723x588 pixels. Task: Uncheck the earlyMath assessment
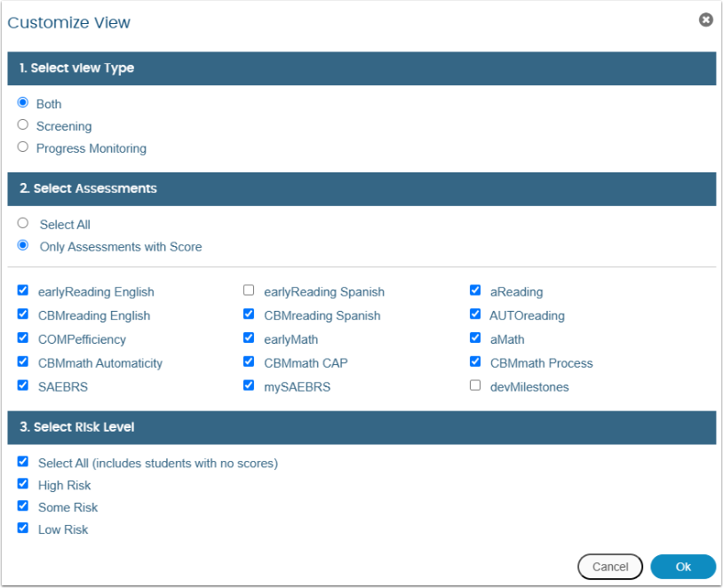tap(249, 338)
